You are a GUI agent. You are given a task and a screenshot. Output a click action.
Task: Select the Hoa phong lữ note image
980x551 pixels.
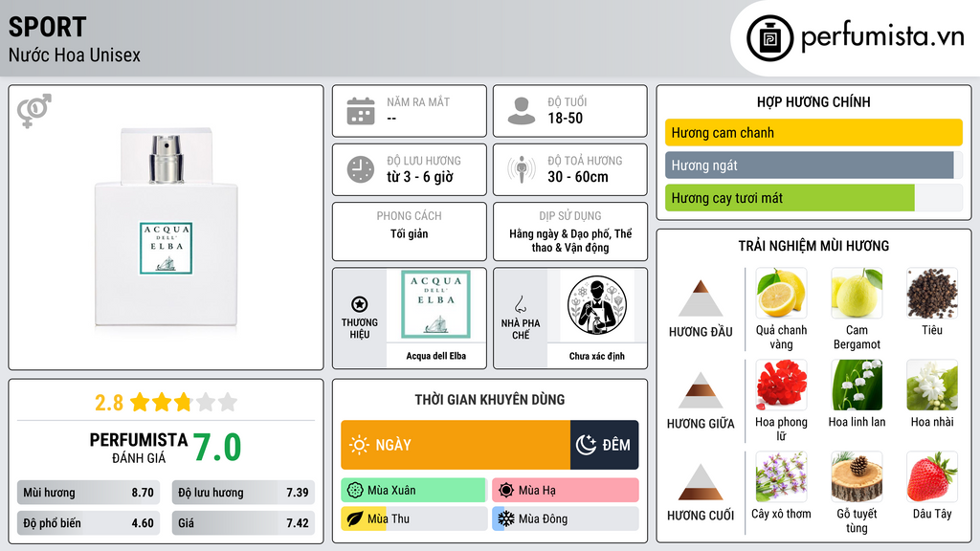(x=781, y=385)
